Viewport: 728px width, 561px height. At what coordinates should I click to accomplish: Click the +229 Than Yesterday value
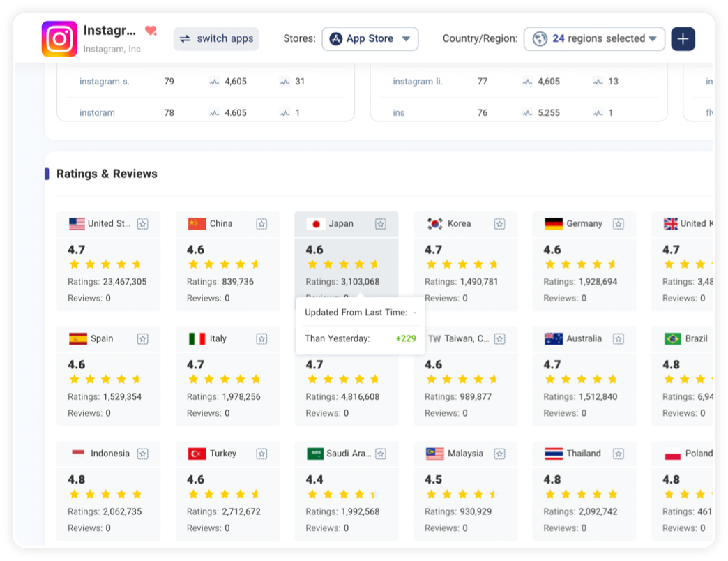[406, 338]
